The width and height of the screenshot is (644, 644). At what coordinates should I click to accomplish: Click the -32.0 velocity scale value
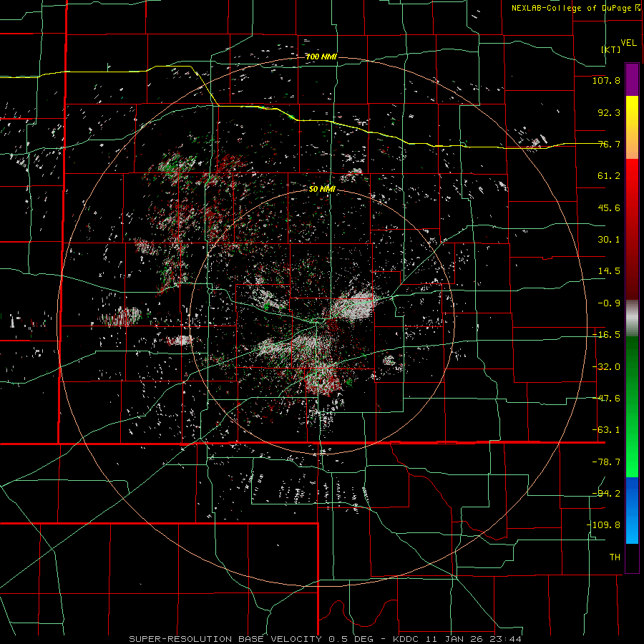606,367
